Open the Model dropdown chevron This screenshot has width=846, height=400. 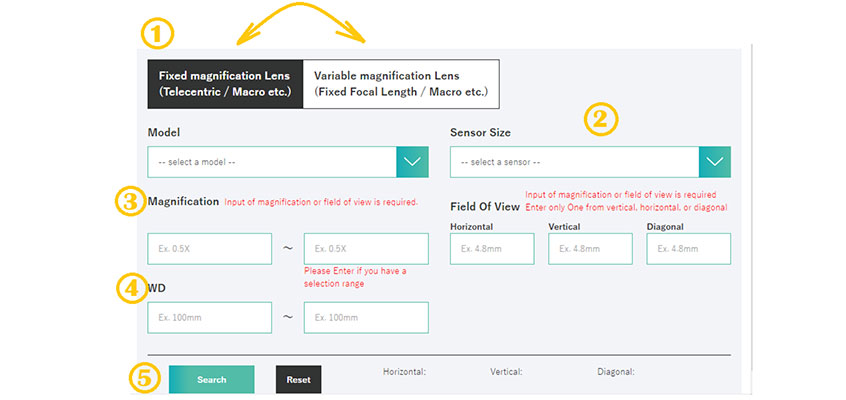[413, 161]
